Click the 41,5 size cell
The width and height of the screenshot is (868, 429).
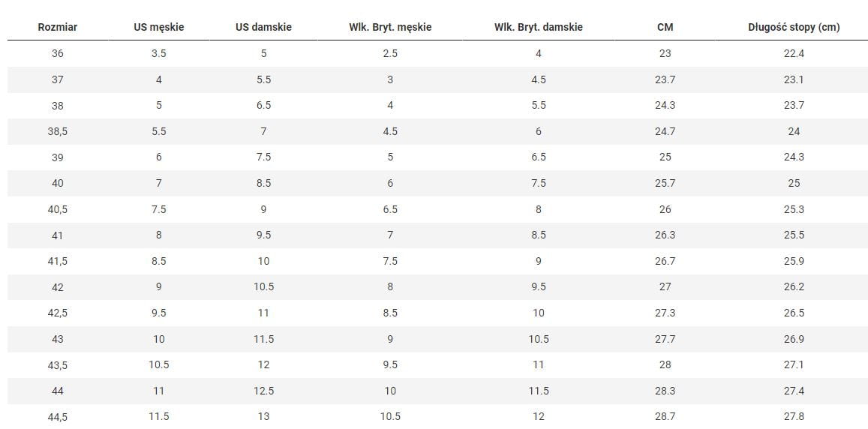(x=58, y=261)
